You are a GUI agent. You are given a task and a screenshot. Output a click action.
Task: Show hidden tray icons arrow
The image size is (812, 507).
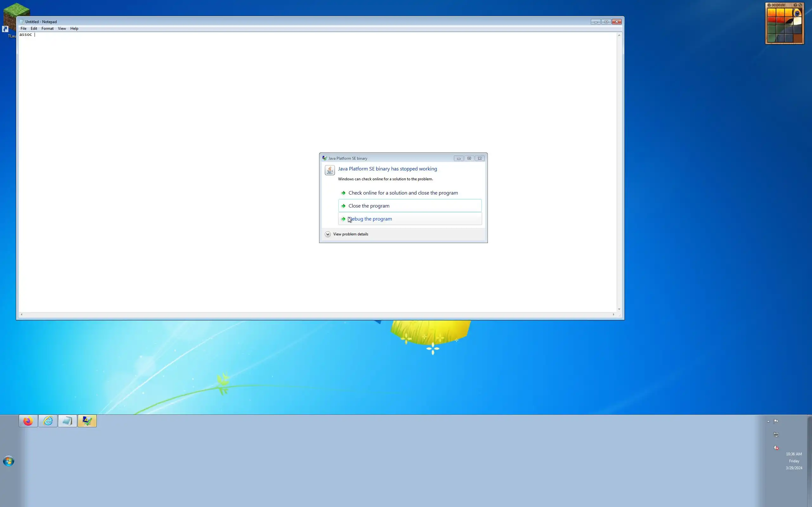click(768, 421)
